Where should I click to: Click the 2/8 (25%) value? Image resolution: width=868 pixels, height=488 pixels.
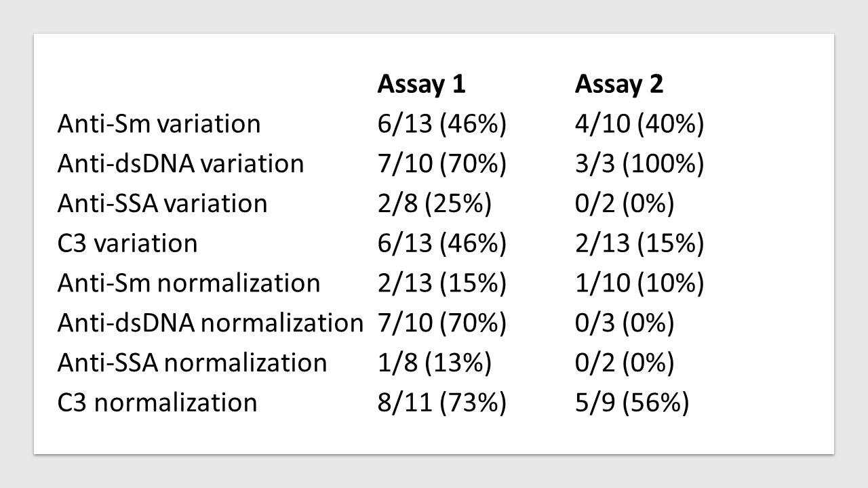tap(434, 203)
